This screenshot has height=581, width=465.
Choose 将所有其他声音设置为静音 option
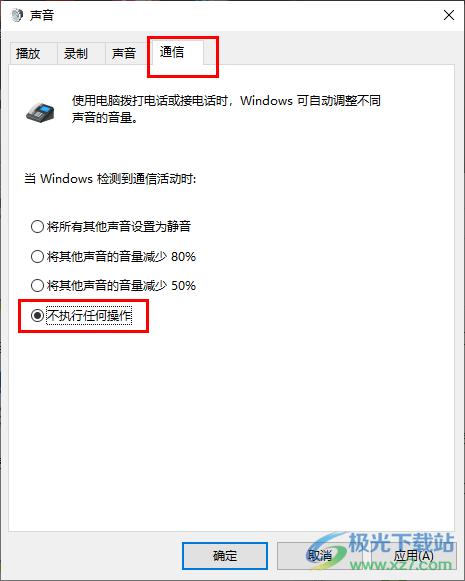pos(111,226)
